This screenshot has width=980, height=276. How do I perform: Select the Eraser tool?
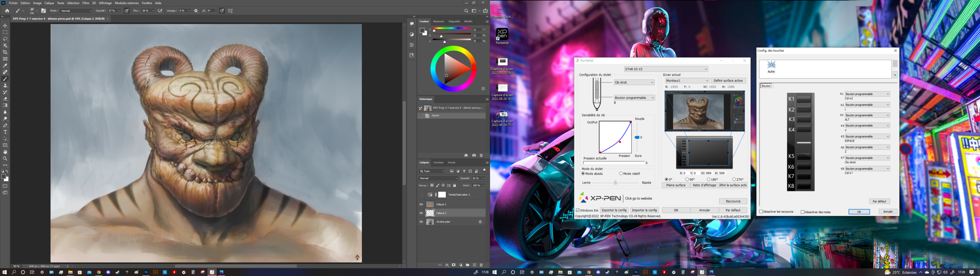[5, 99]
